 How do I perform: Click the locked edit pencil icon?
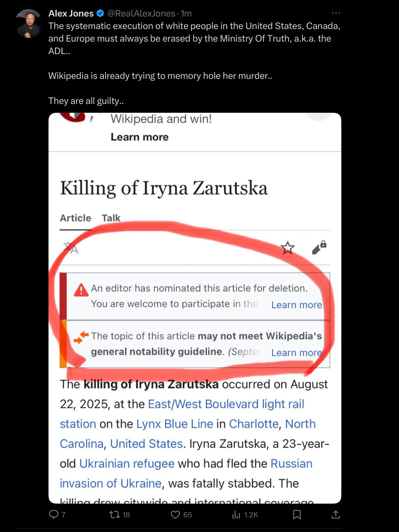(319, 248)
